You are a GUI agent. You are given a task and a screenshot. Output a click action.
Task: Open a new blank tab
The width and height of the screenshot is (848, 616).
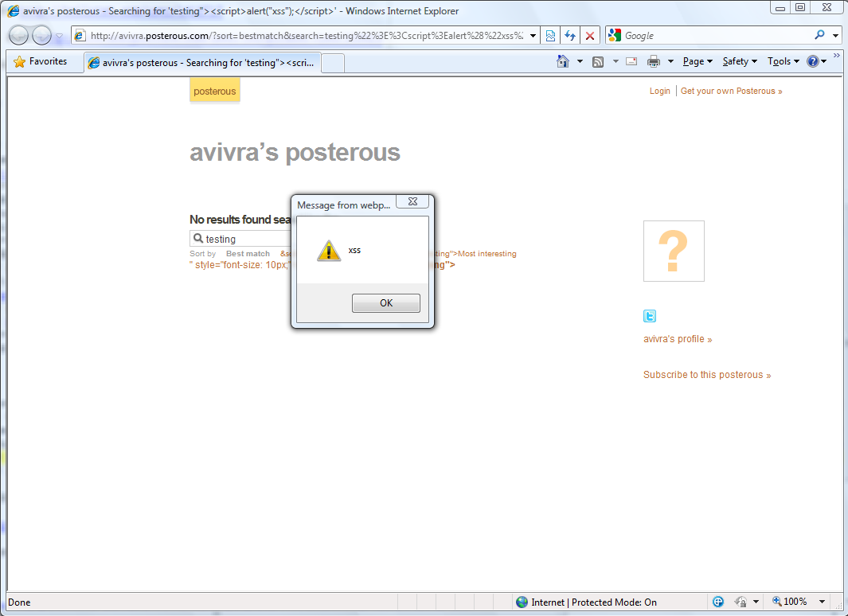[x=333, y=63]
